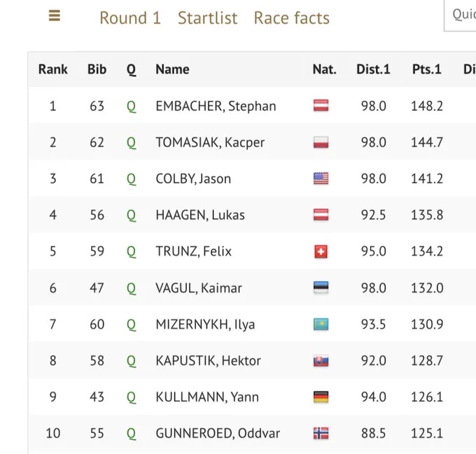Sort by the Dist.1 column header
This screenshot has width=476, height=454.
tap(373, 69)
